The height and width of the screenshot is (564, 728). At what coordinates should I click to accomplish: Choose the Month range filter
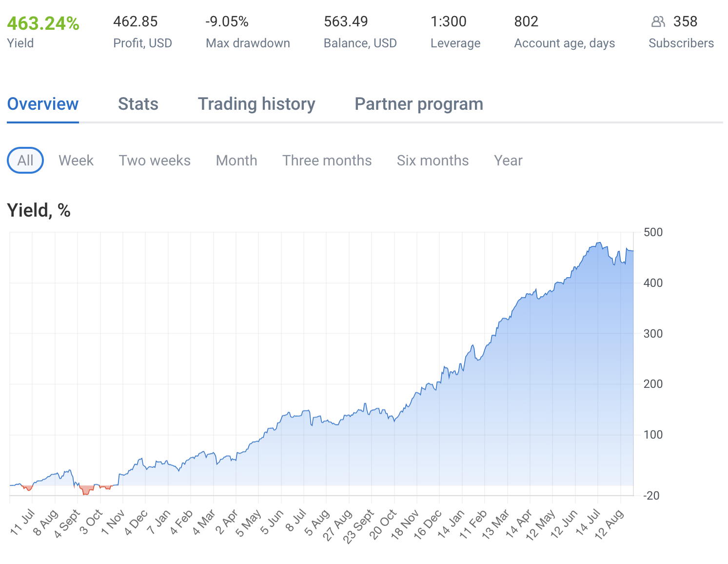coord(236,161)
